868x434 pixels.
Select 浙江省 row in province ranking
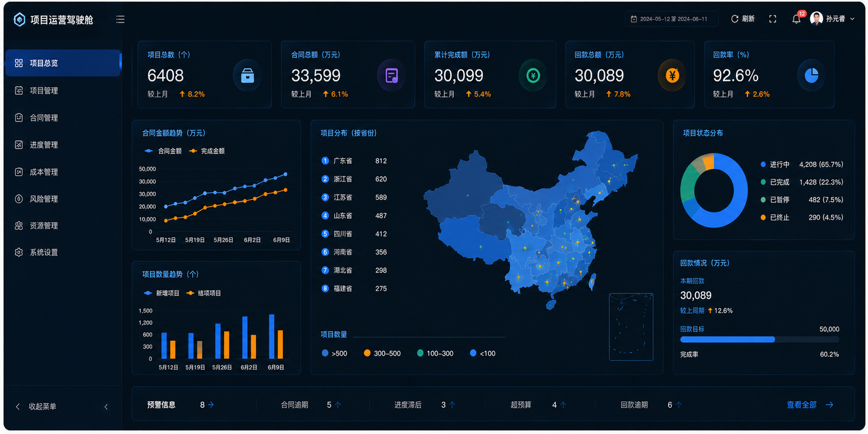(354, 179)
